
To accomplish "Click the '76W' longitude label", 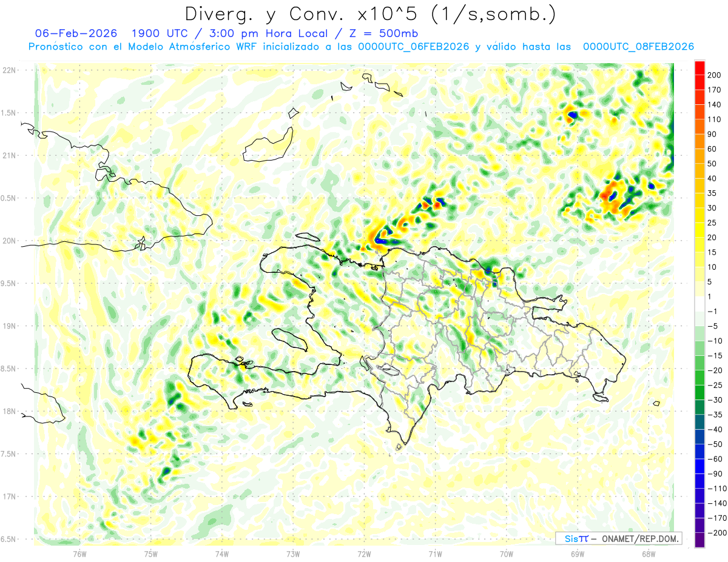I will coord(79,553).
